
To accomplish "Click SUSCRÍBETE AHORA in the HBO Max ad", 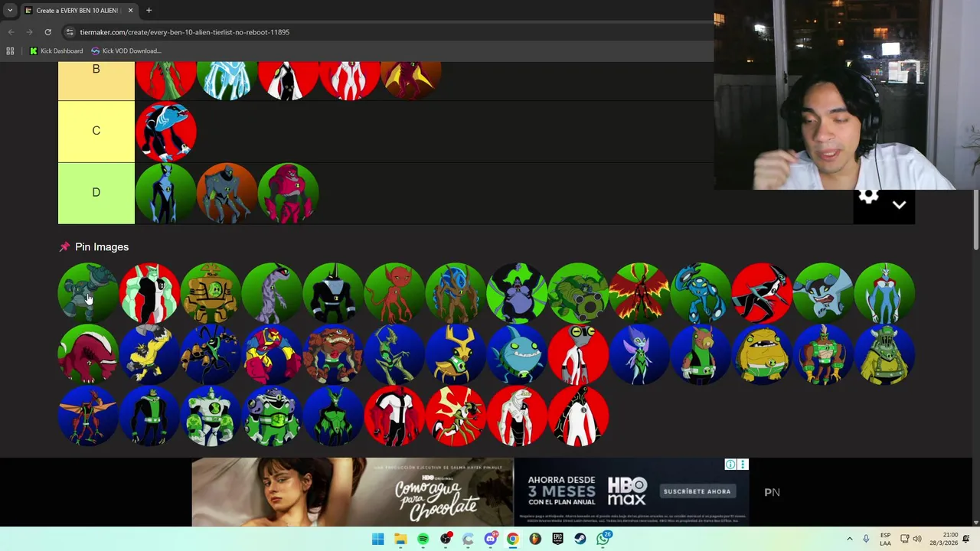I will click(697, 491).
